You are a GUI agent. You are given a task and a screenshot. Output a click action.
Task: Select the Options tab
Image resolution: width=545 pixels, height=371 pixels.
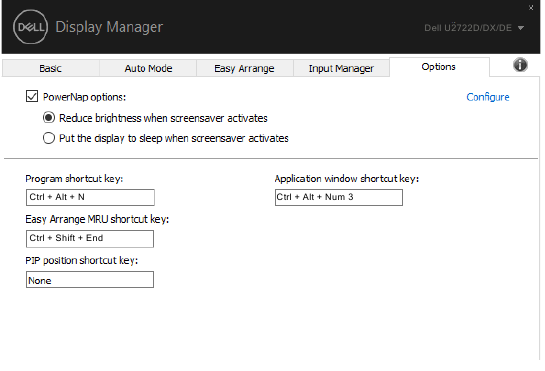(x=439, y=67)
